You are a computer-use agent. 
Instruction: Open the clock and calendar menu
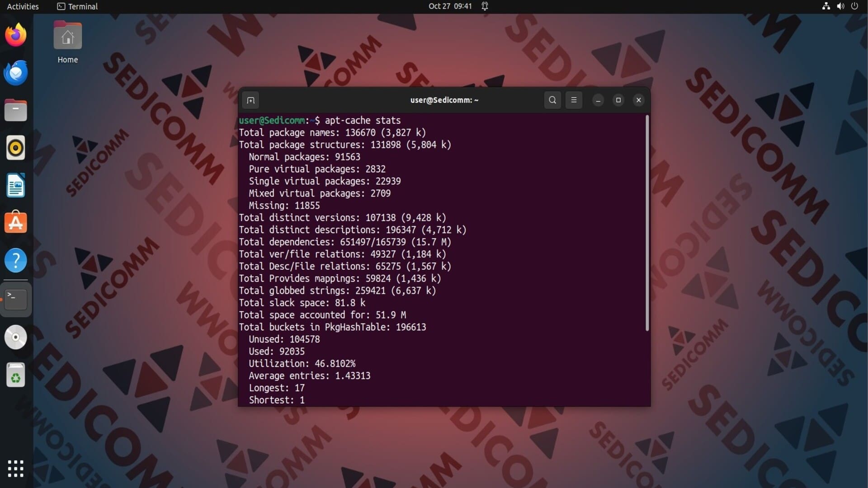pyautogui.click(x=450, y=6)
